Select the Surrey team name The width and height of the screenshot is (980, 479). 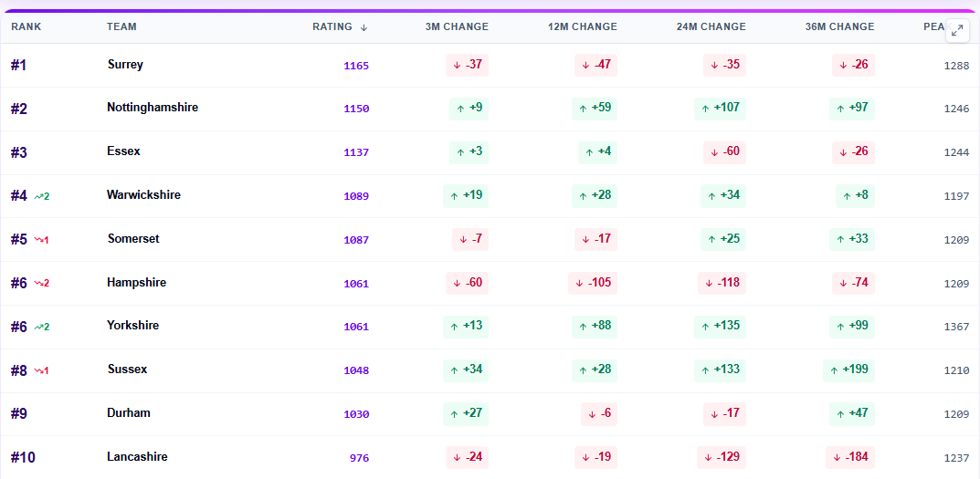point(125,65)
